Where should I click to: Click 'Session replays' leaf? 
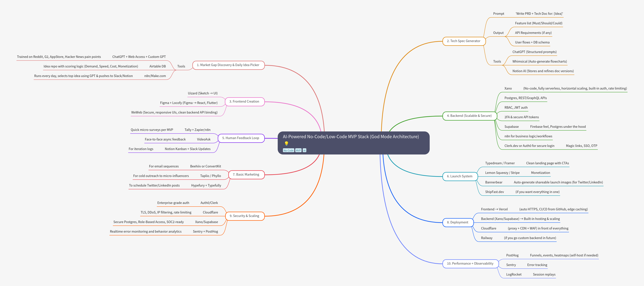(544, 275)
